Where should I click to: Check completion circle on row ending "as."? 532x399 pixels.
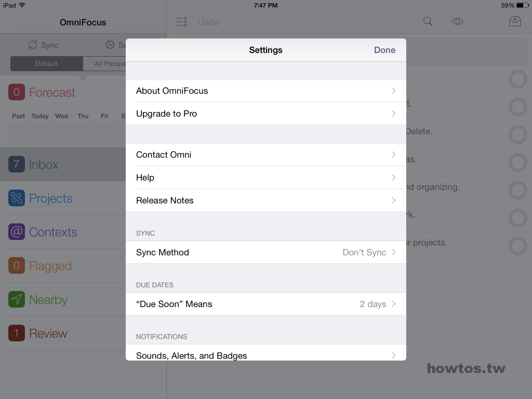pyautogui.click(x=518, y=163)
